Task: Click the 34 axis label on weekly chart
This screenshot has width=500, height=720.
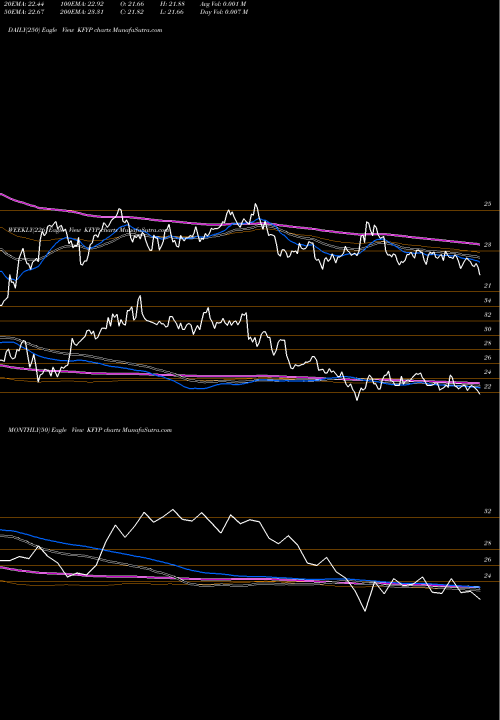Action: [488, 300]
